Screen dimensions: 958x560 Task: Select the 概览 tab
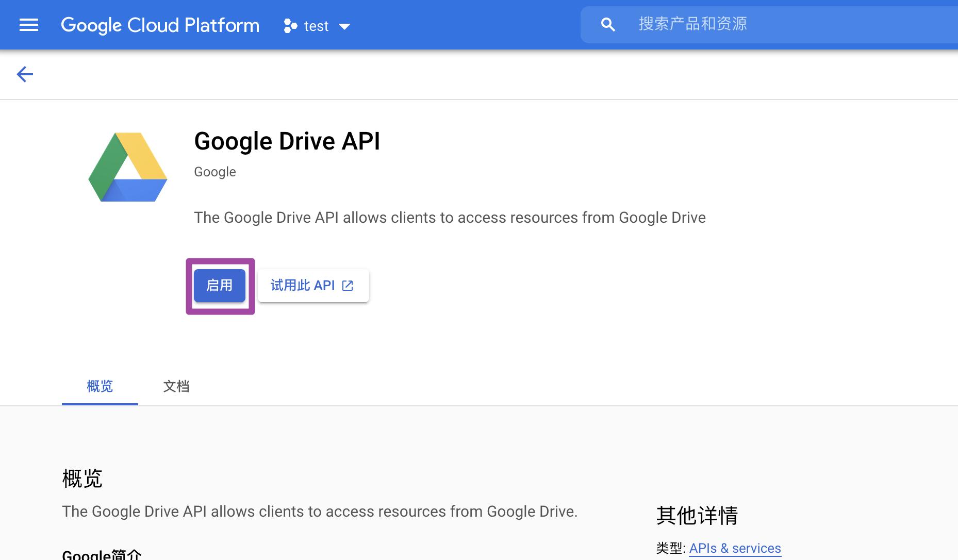(100, 386)
